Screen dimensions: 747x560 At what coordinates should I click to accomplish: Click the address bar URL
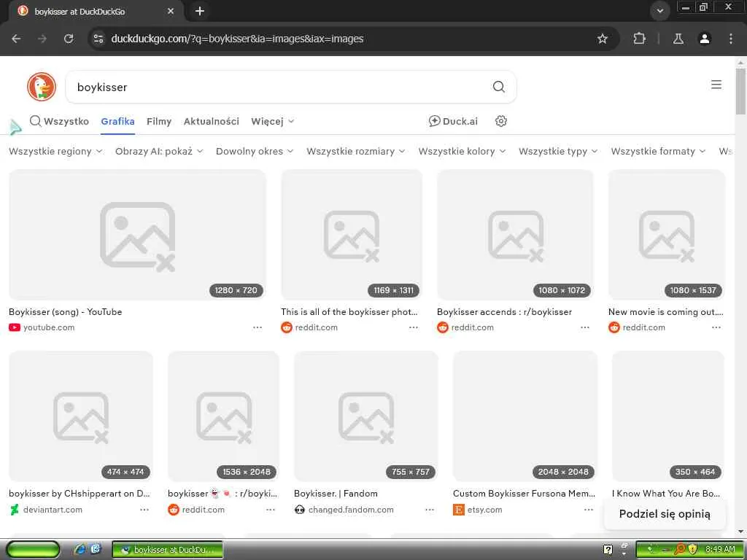(237, 39)
